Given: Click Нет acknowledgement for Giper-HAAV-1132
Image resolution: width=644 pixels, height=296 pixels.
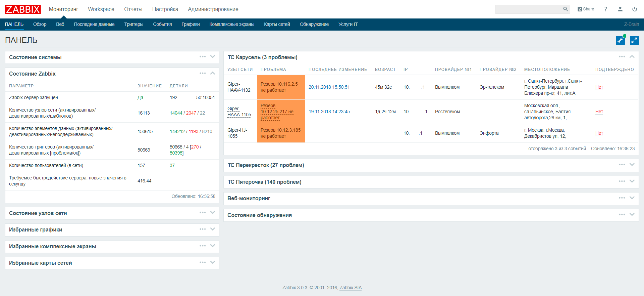Looking at the screenshot, I should (599, 87).
